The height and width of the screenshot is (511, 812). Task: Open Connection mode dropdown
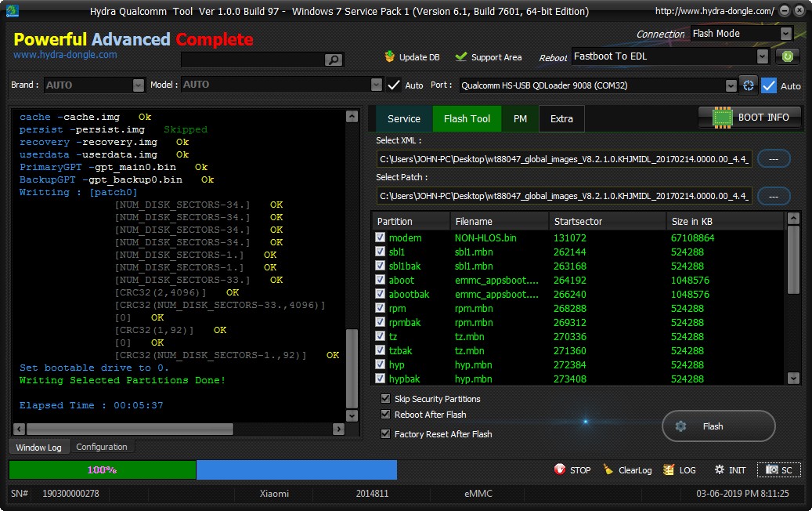tap(785, 34)
